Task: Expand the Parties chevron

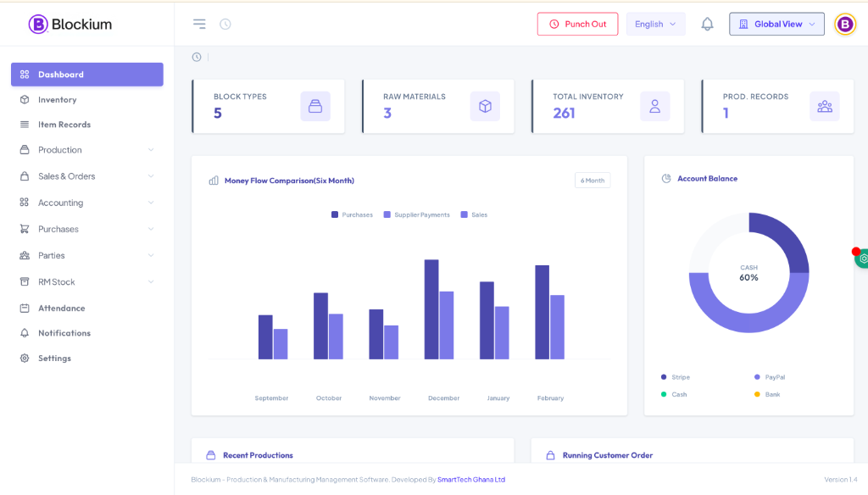Action: pyautogui.click(x=151, y=255)
